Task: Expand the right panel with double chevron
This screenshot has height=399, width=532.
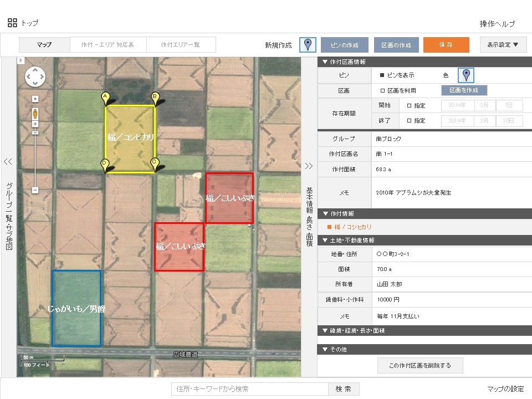Action: coord(309,166)
